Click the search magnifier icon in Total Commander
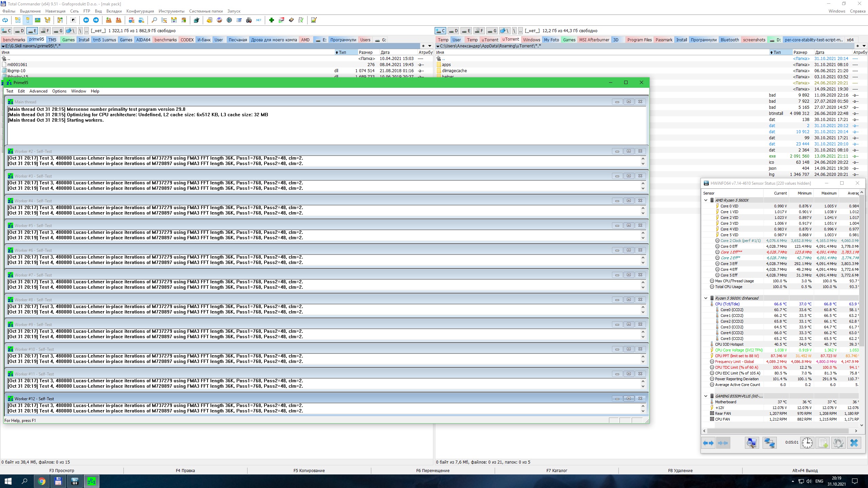868x488 pixels. pyautogui.click(x=154, y=20)
